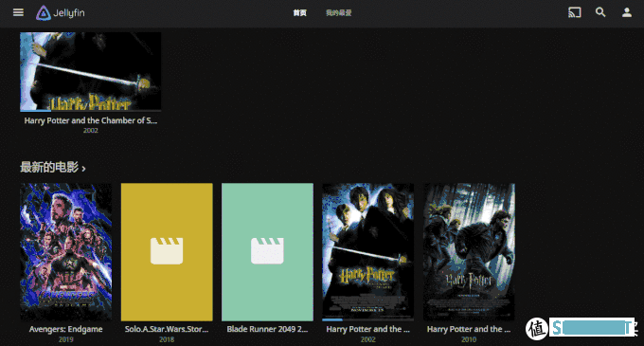Click clapperboard icon on Blade Runner 2049 card
Viewport: 644px width, 346px height.
coord(267,250)
